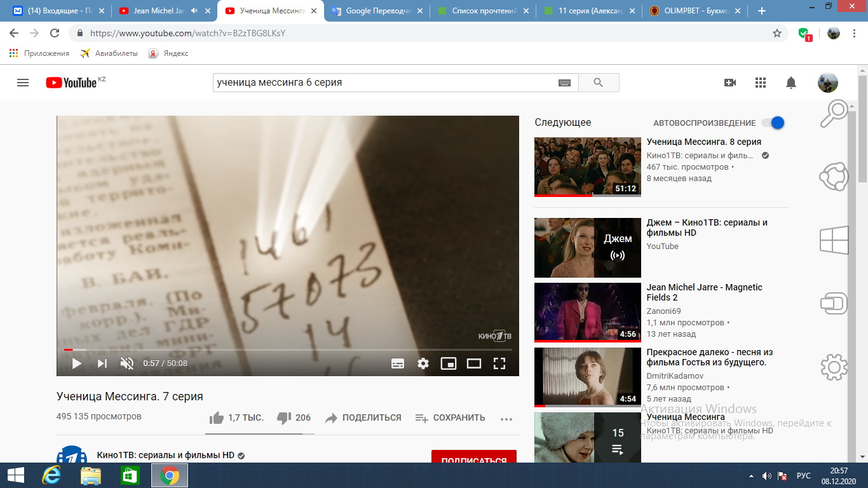The width and height of the screenshot is (868, 488).
Task: Open the Яндекс bookmark
Action: [169, 53]
